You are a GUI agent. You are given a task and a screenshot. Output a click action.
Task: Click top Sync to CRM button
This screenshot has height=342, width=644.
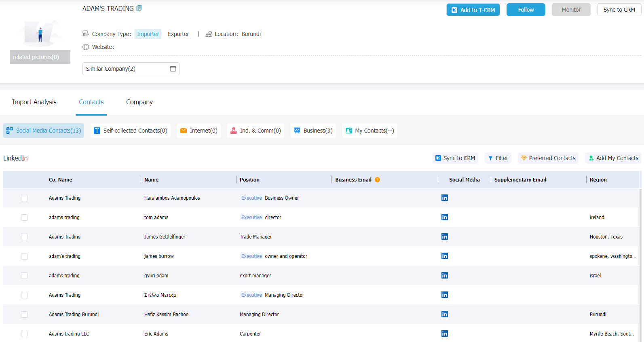(619, 10)
